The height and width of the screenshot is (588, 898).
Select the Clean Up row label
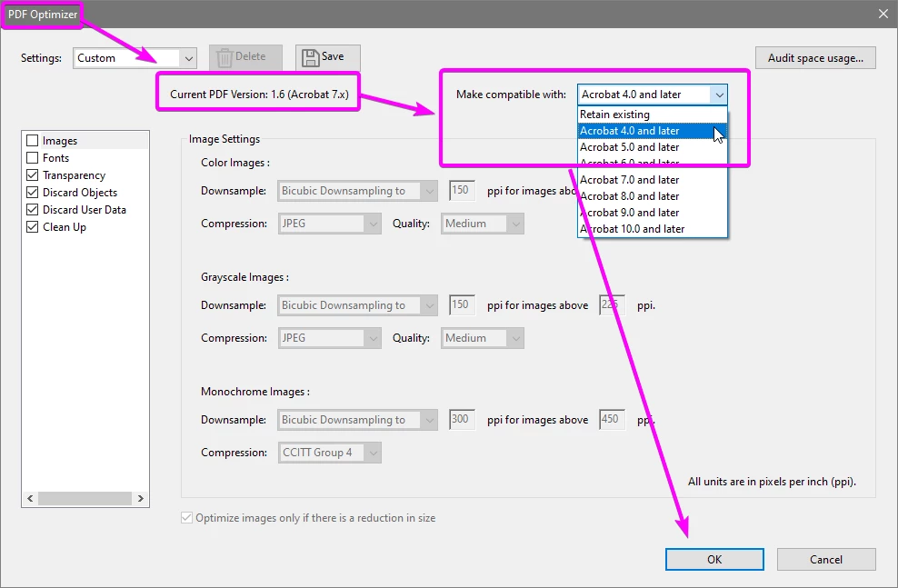65,226
